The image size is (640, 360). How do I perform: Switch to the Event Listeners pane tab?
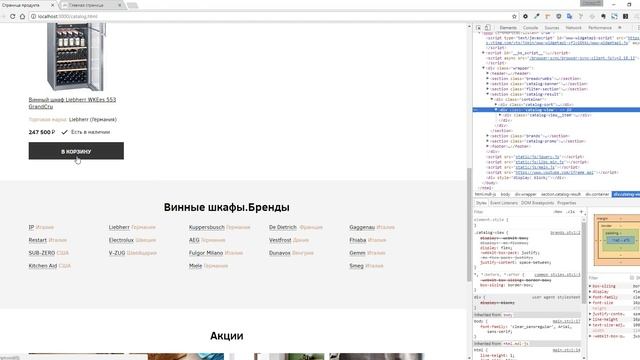pos(504,203)
